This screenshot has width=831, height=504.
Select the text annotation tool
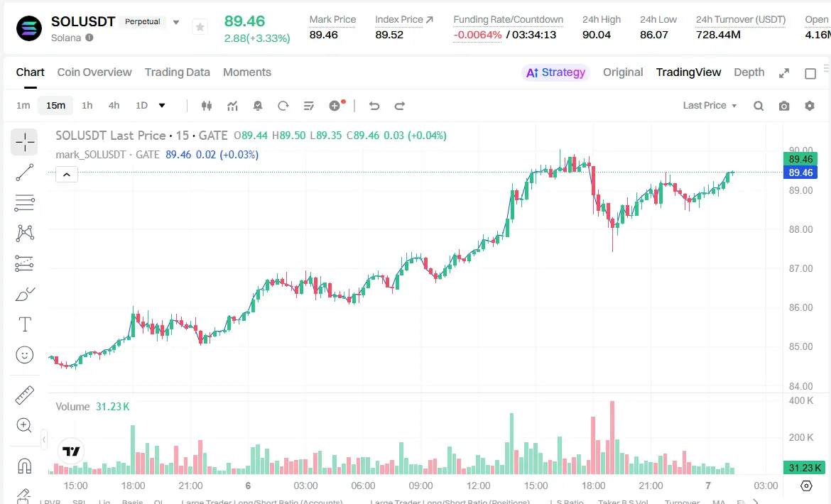point(24,324)
